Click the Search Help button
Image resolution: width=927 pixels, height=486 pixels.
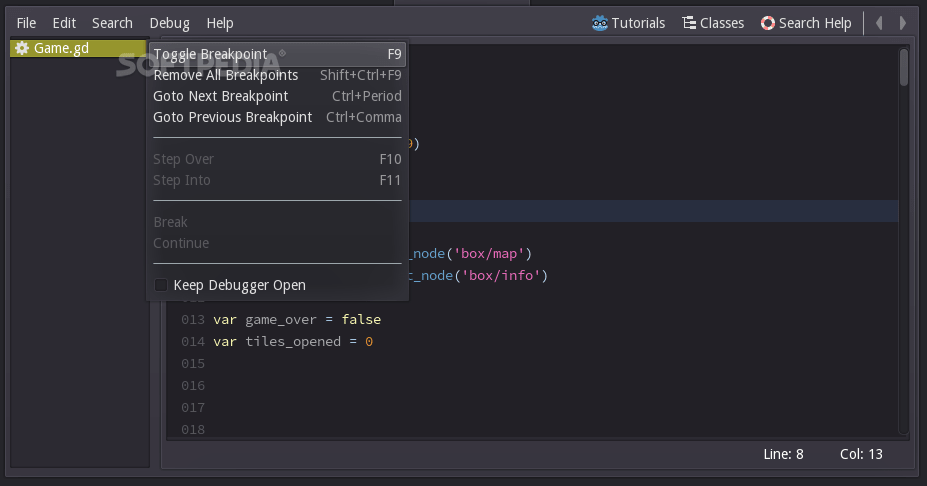tap(806, 23)
